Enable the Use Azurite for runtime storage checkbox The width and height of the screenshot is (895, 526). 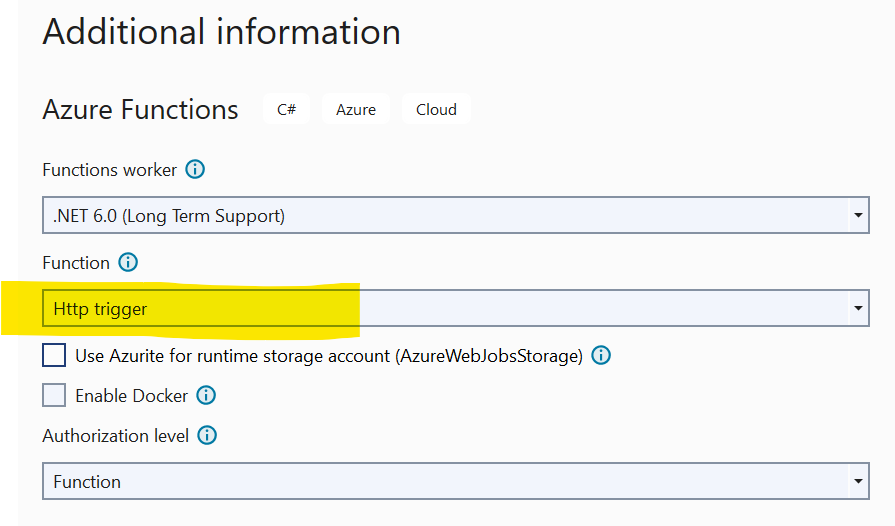(x=54, y=356)
